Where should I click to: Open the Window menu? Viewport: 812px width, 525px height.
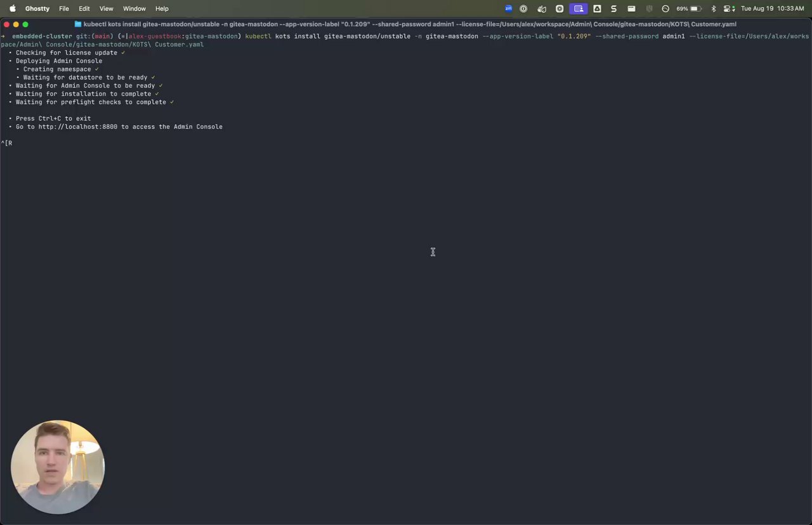click(x=134, y=9)
